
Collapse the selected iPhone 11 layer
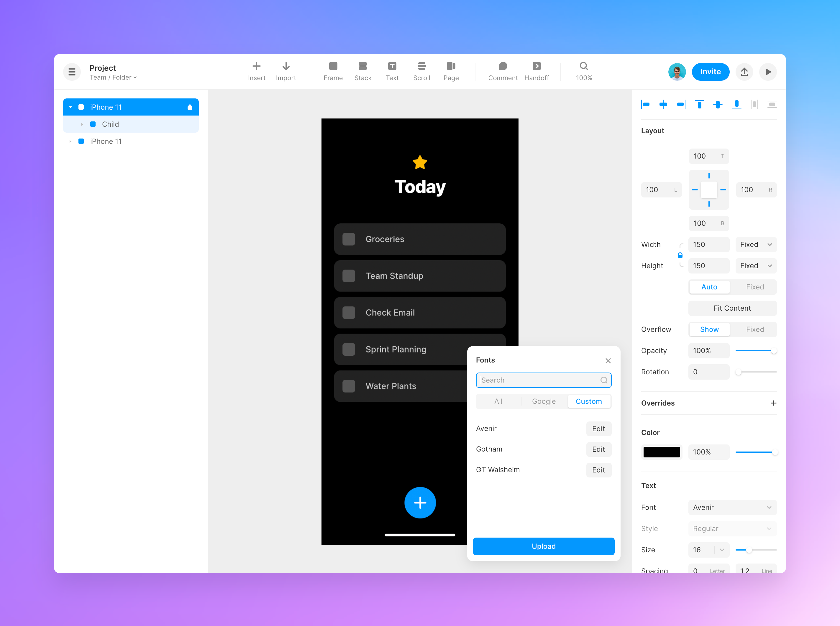[70, 107]
